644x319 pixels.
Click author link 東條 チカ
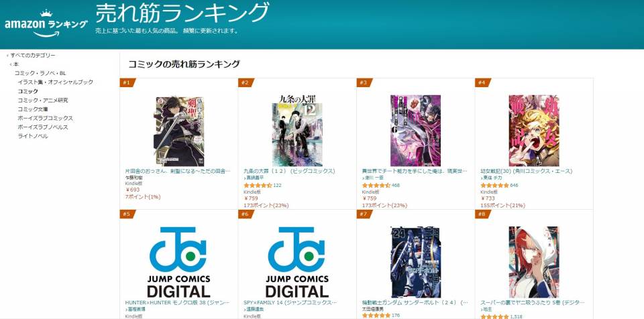pyautogui.click(x=493, y=178)
